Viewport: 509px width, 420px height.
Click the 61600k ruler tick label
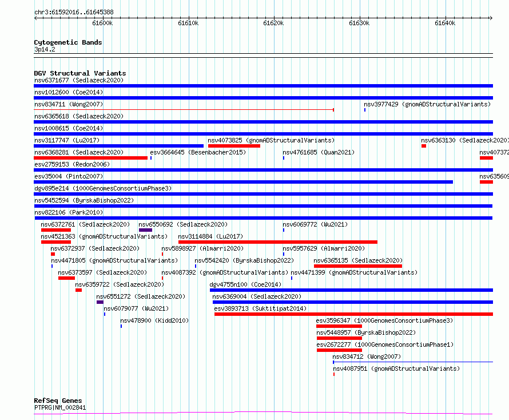tap(102, 23)
